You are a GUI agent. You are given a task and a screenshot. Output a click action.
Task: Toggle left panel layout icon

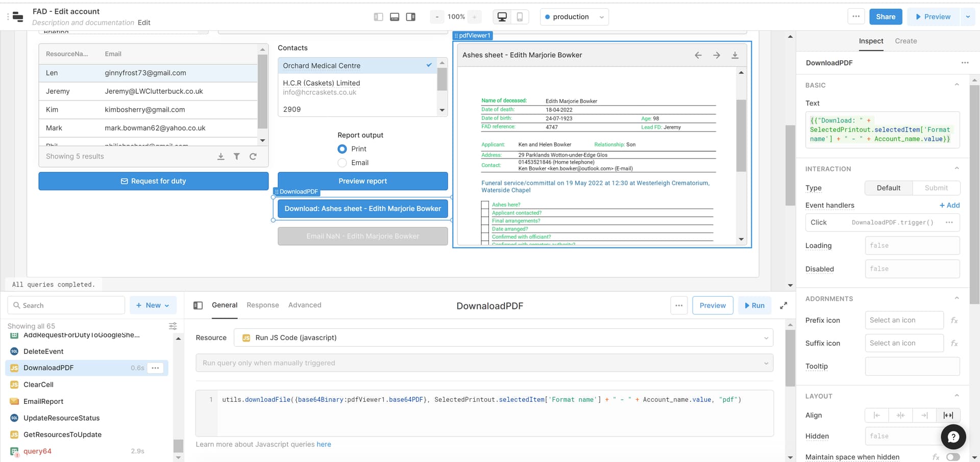click(378, 17)
